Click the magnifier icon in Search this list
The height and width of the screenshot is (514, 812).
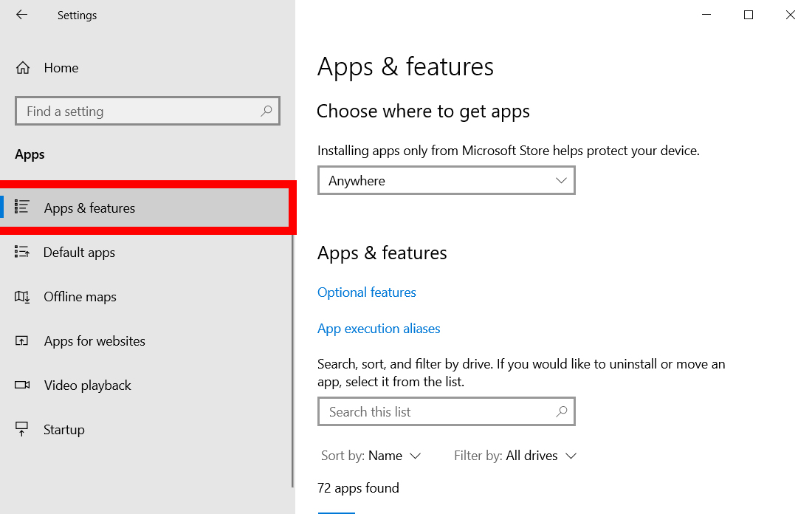(x=561, y=411)
